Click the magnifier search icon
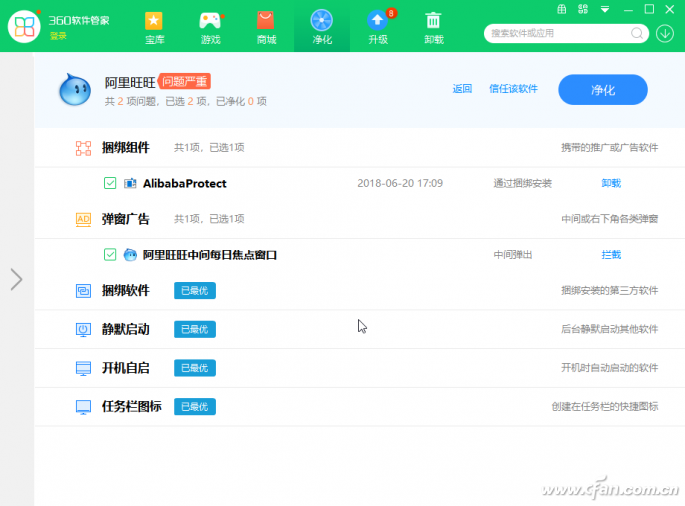Screen dimensions: 685x506 [x=637, y=33]
